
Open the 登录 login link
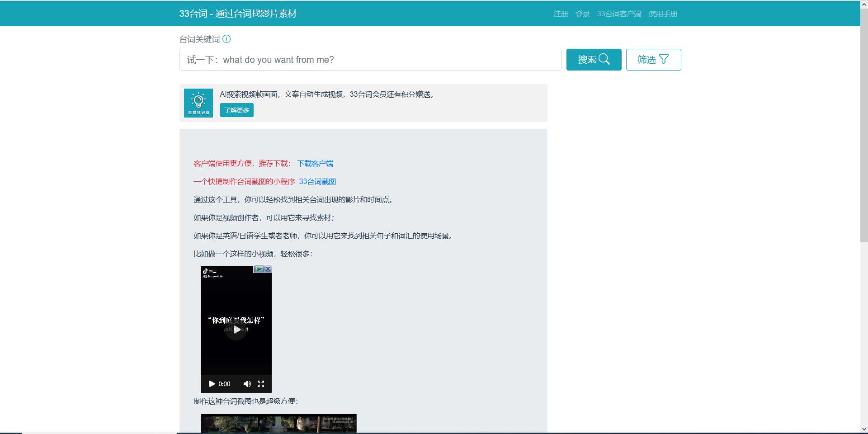(x=582, y=14)
